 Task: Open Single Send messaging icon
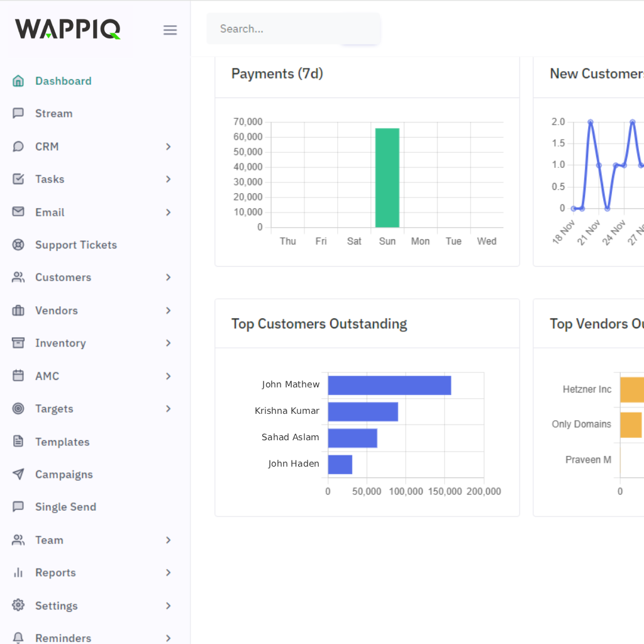[18, 507]
